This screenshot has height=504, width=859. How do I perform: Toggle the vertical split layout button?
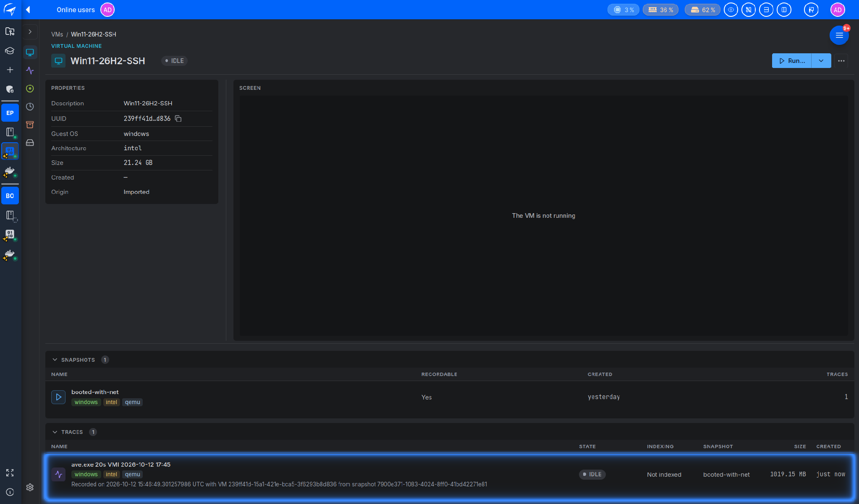click(x=784, y=10)
